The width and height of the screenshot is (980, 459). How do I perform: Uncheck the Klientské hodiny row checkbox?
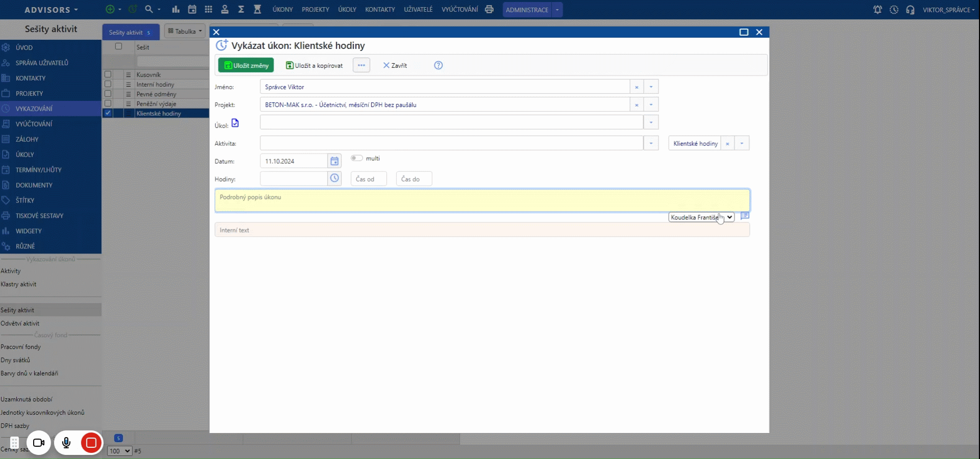click(x=108, y=113)
